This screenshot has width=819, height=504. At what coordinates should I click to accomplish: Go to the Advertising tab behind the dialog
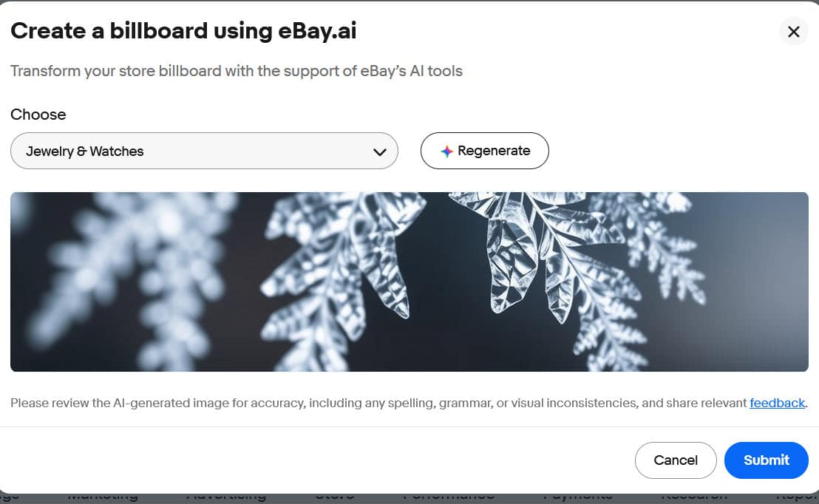[x=226, y=497]
